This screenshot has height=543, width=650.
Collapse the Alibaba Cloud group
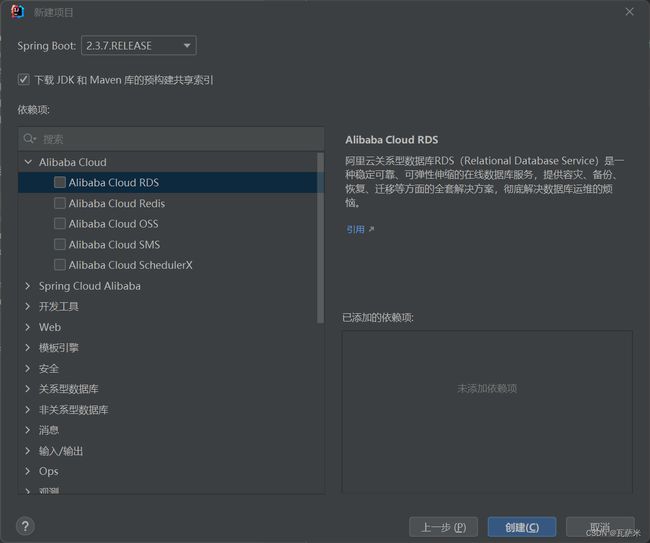[x=28, y=162]
